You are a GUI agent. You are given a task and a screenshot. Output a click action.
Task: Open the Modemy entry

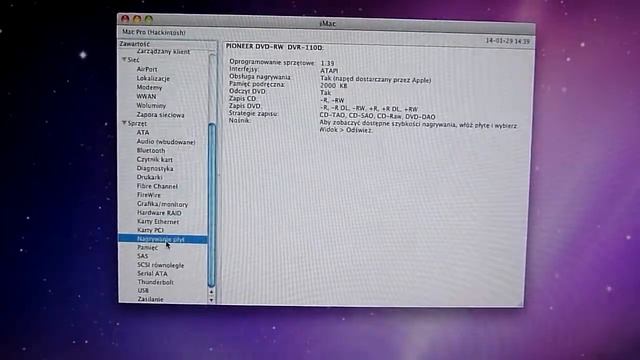click(x=149, y=87)
